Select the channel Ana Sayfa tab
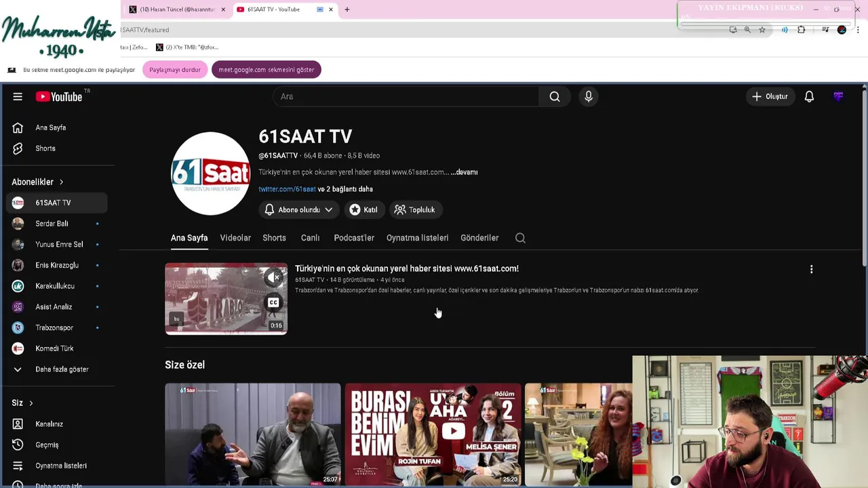Screen dimensions: 868x488 pos(189,238)
